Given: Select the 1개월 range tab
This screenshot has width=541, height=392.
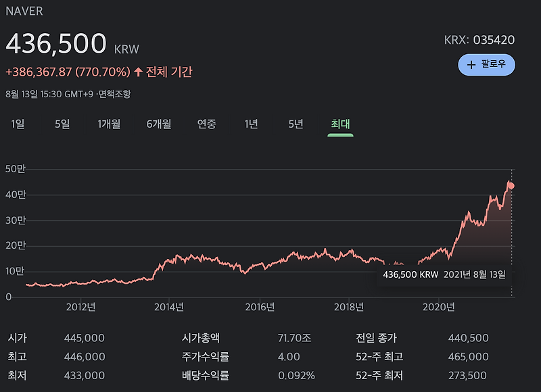Looking at the screenshot, I should [x=109, y=124].
